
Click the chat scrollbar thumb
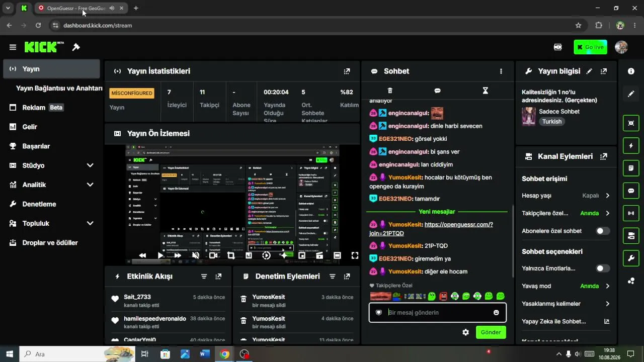point(513,241)
